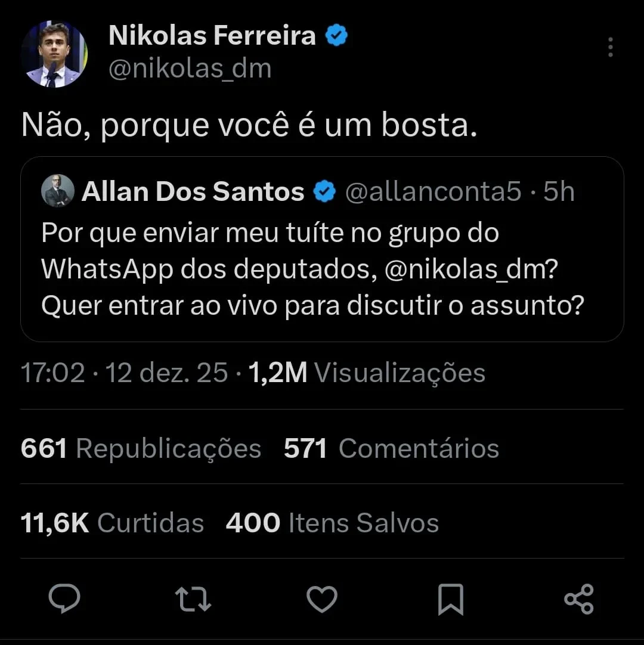
Task: Bookmark this tweet
Action: (x=451, y=600)
